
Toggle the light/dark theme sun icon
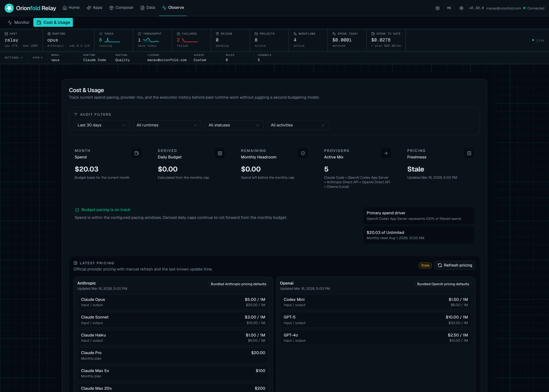click(x=461, y=8)
